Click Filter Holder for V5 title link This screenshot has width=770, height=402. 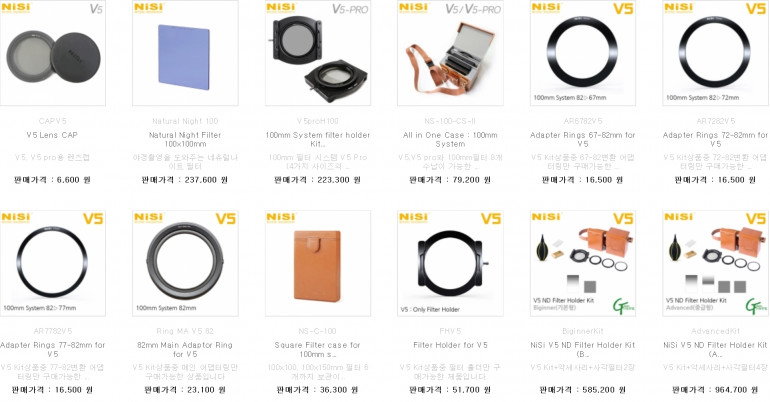(x=450, y=345)
